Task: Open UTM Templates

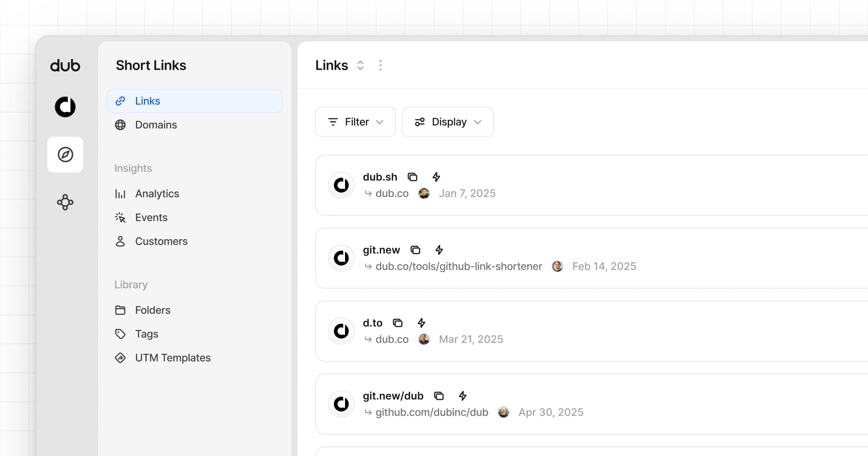Action: (173, 358)
